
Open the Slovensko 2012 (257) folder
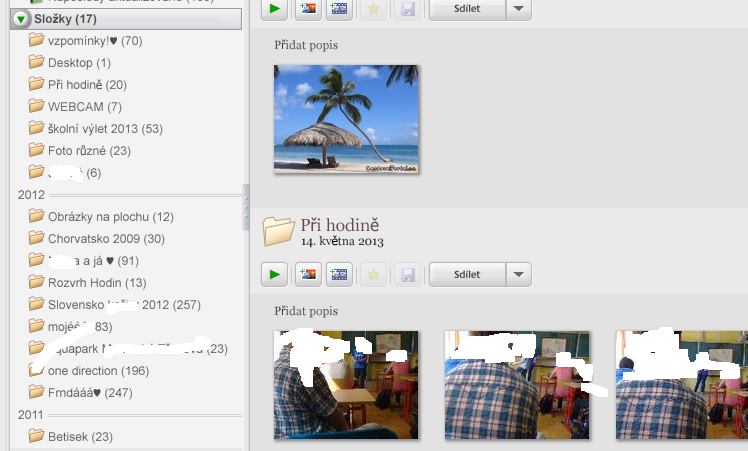pyautogui.click(x=124, y=305)
